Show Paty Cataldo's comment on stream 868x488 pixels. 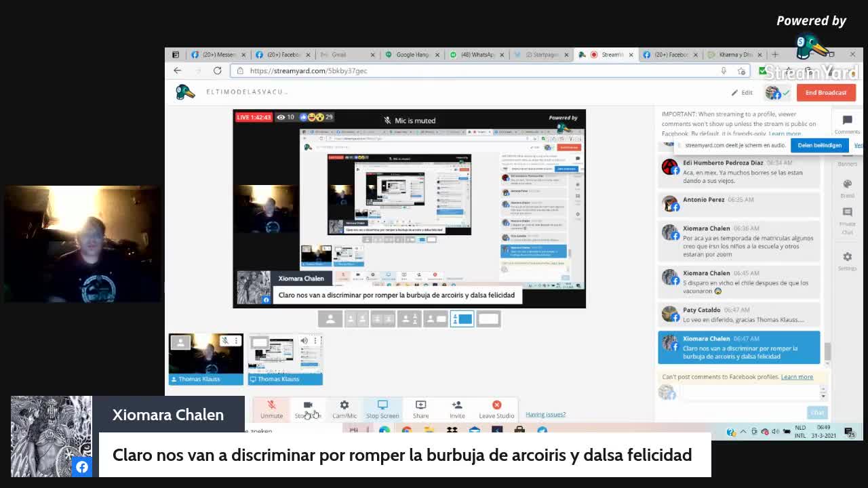739,314
